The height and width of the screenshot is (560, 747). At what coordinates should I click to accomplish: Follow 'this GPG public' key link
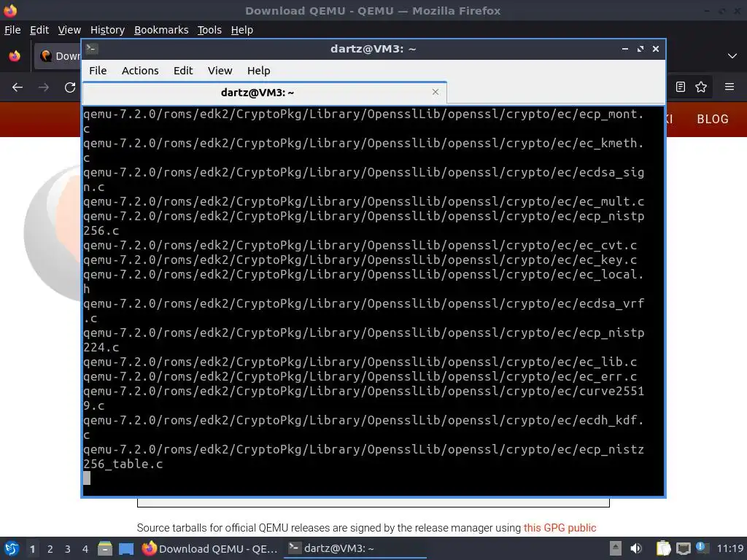[560, 528]
